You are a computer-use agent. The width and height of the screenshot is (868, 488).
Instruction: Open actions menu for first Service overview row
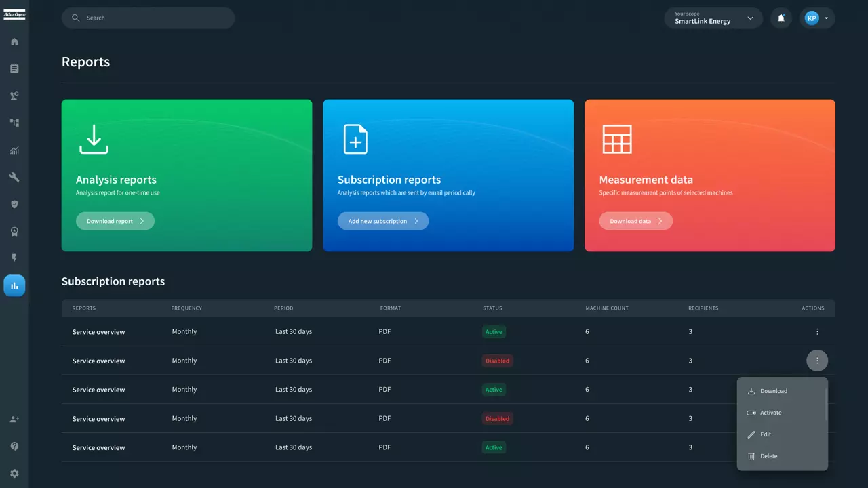pyautogui.click(x=817, y=332)
